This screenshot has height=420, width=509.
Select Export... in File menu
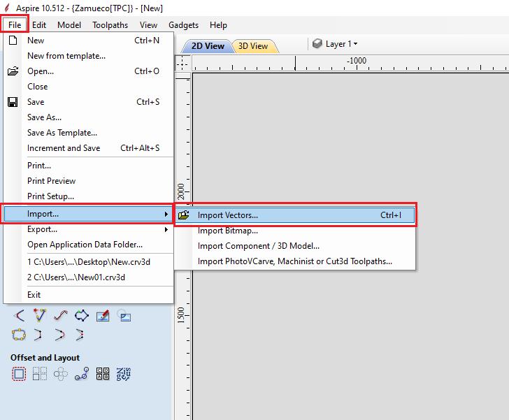88,229
